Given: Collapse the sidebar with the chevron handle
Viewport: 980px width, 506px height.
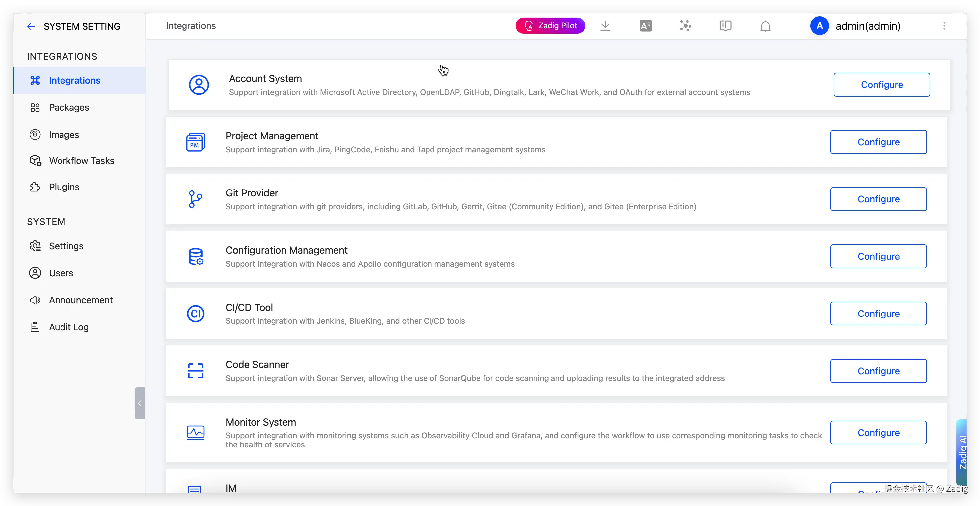Looking at the screenshot, I should point(140,403).
